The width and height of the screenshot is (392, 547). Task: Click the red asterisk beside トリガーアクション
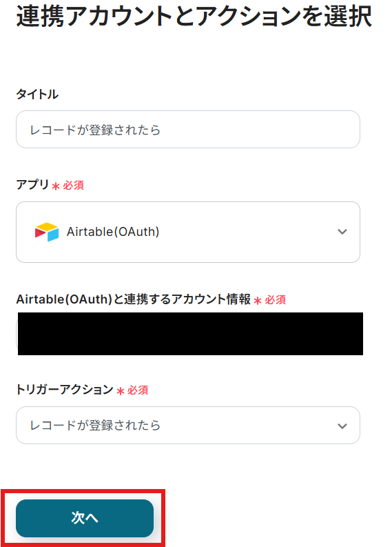(x=120, y=391)
